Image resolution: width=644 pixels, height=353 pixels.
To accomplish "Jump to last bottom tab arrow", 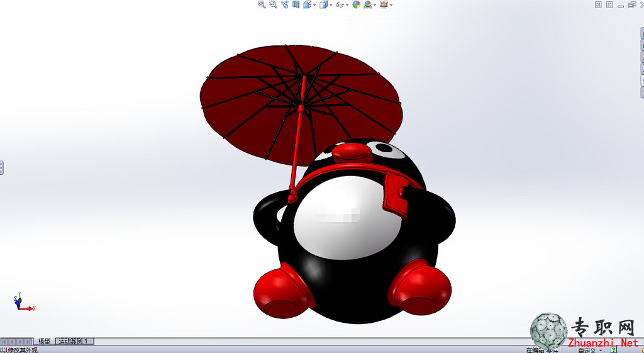I will coord(28,342).
